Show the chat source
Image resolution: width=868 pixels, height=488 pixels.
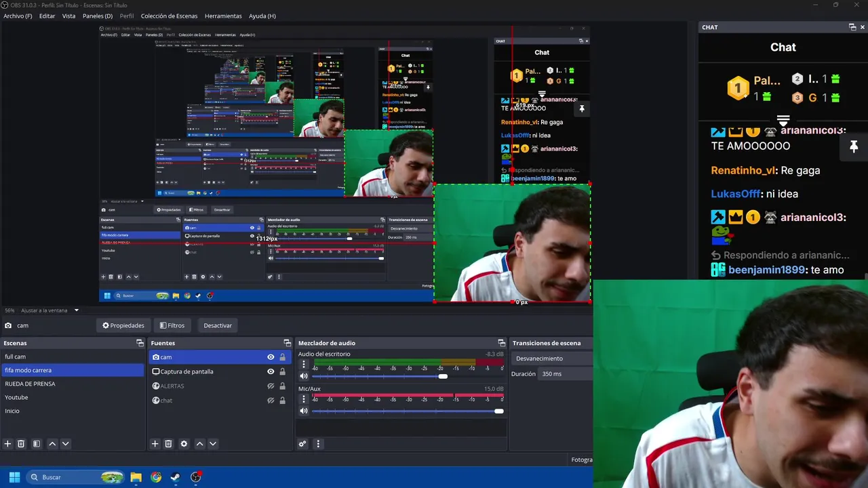[x=271, y=401]
